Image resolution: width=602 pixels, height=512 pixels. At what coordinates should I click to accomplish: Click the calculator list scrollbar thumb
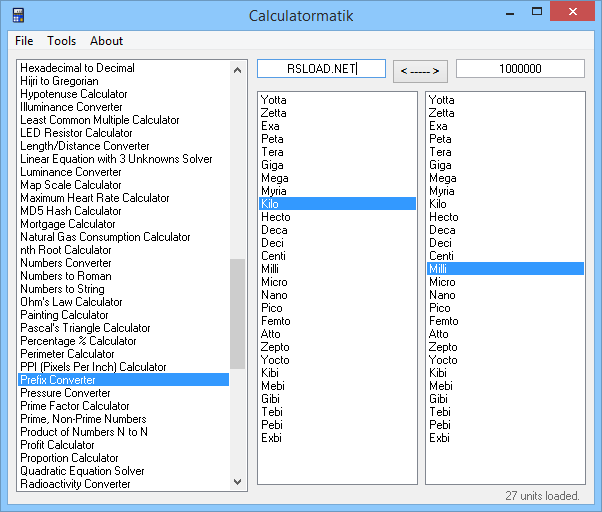(237, 314)
